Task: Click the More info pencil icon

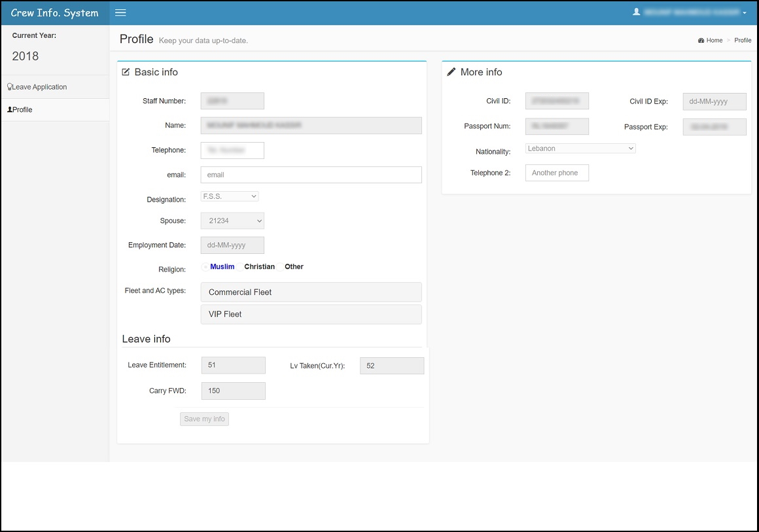Action: [x=451, y=72]
